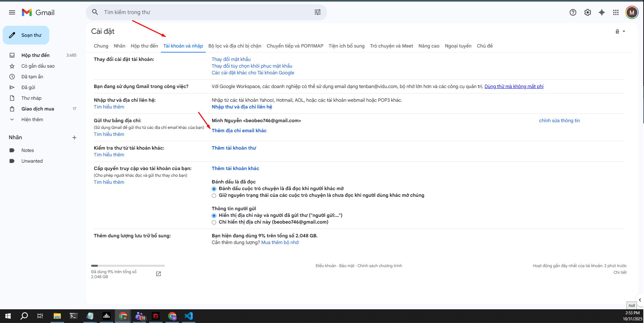Click the pencil Compose button
Screen dimensions: 644x323
tap(26, 35)
